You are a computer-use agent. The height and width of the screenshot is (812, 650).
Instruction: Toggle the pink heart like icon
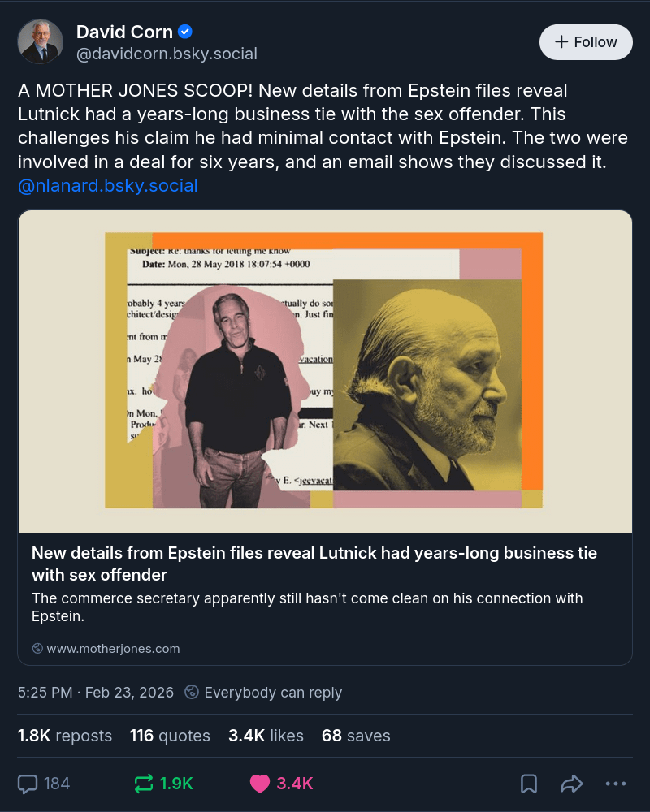(x=260, y=784)
